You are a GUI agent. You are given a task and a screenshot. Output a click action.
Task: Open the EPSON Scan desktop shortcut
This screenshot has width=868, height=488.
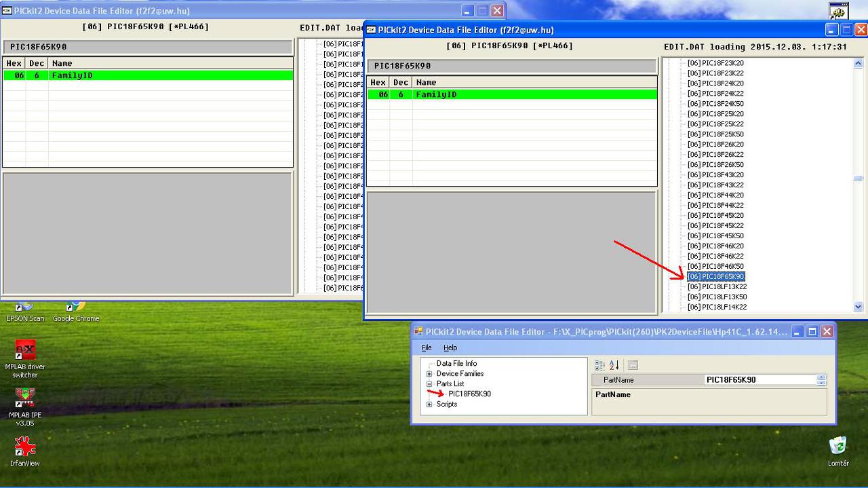25,312
